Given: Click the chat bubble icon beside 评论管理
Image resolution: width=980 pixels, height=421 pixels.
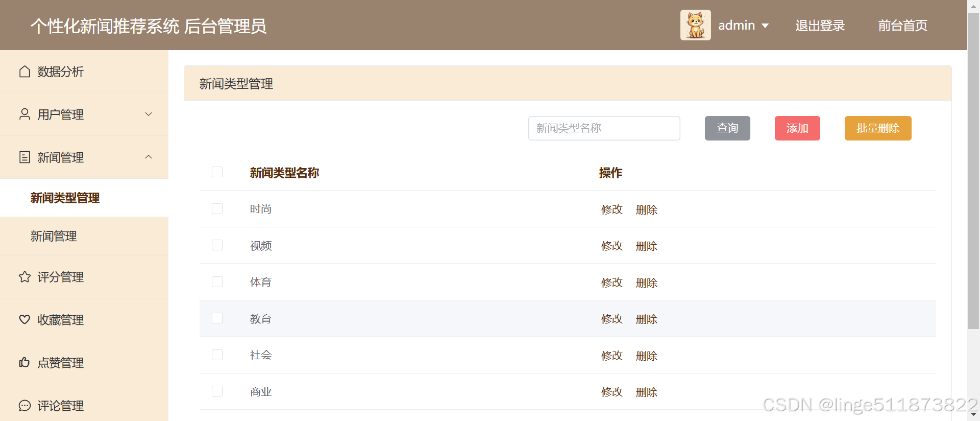Looking at the screenshot, I should (x=24, y=405).
